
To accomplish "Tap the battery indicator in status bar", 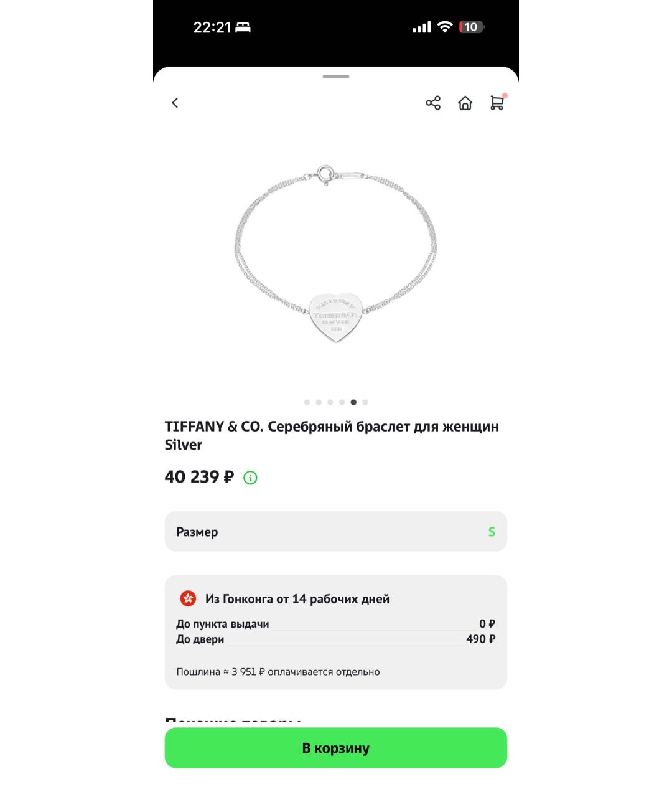I will pyautogui.click(x=472, y=27).
